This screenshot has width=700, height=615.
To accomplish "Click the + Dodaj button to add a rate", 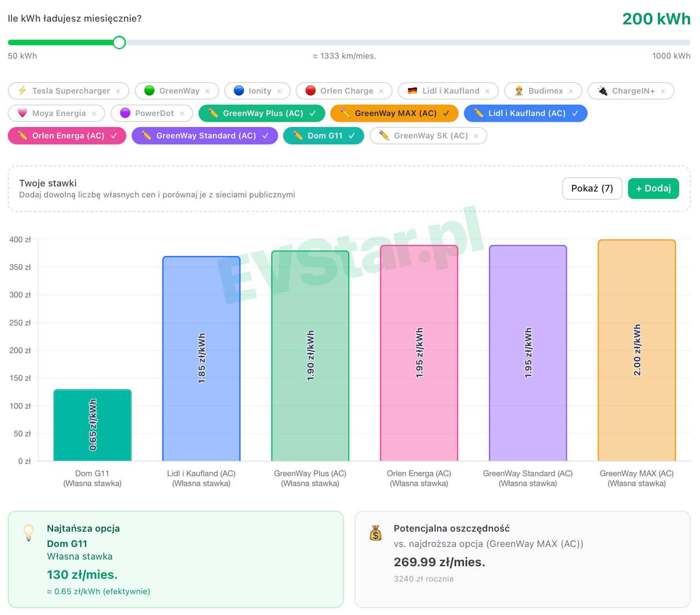I will point(654,188).
